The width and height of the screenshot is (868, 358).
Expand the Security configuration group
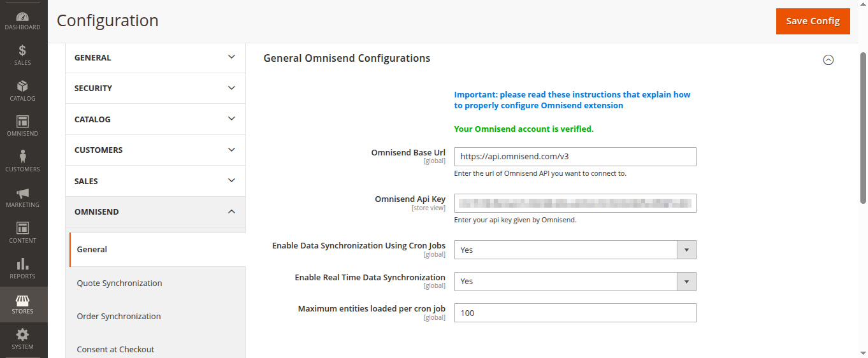pos(155,89)
